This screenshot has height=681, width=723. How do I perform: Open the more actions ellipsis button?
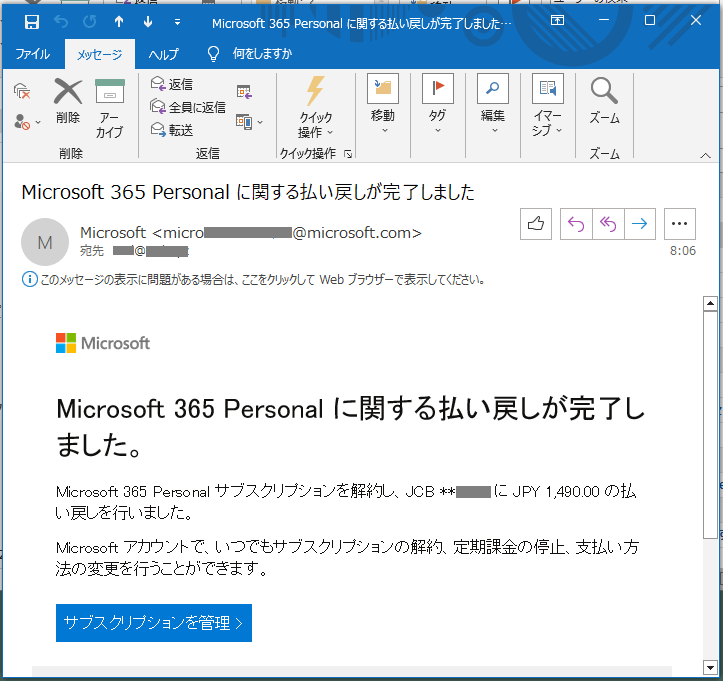[x=680, y=224]
